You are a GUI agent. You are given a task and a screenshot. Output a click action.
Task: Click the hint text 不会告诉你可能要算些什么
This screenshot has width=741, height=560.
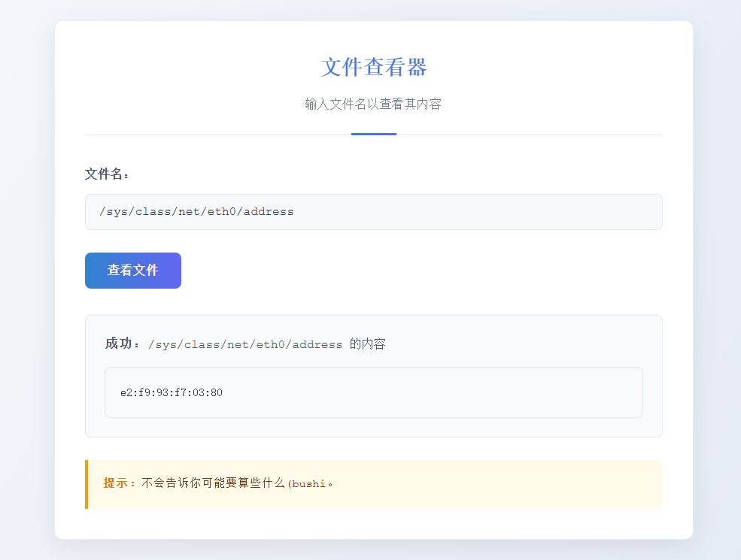[x=213, y=483]
